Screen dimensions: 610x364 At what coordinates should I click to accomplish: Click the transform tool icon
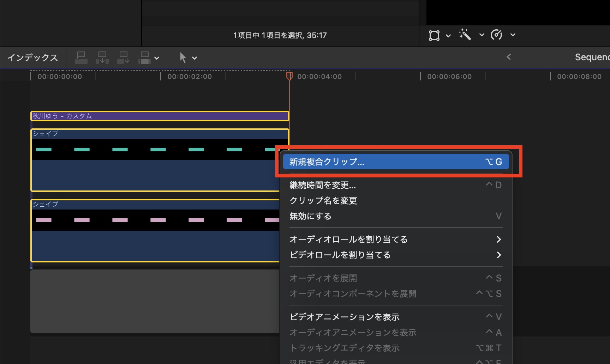434,35
